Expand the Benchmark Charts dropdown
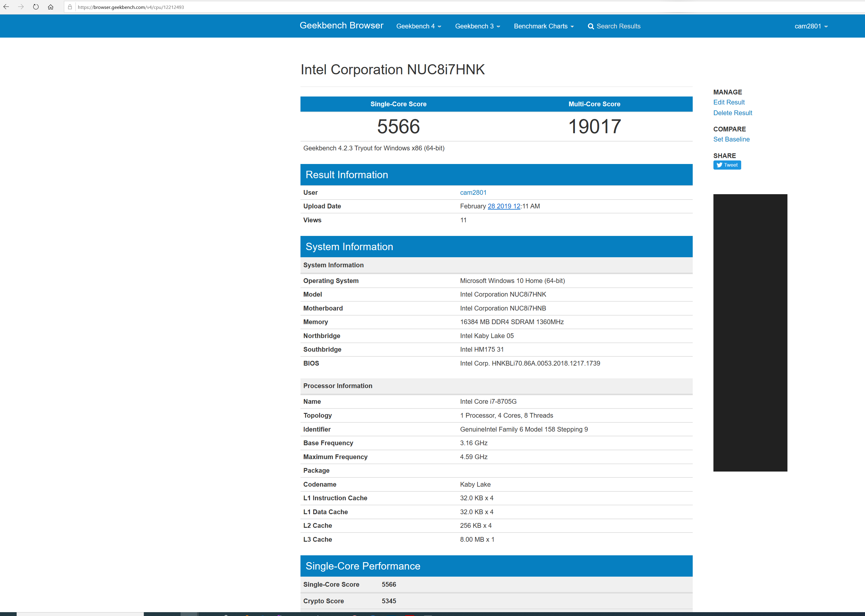The image size is (865, 616). 544,26
